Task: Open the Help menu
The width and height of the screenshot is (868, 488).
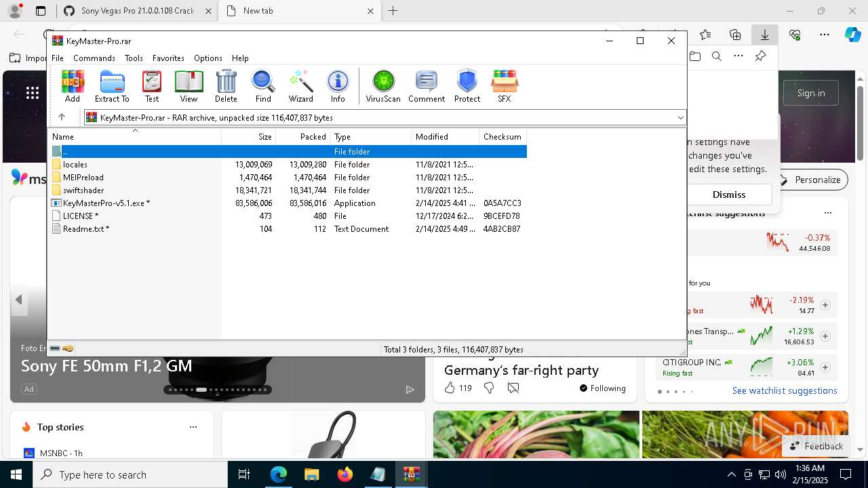Action: point(240,58)
